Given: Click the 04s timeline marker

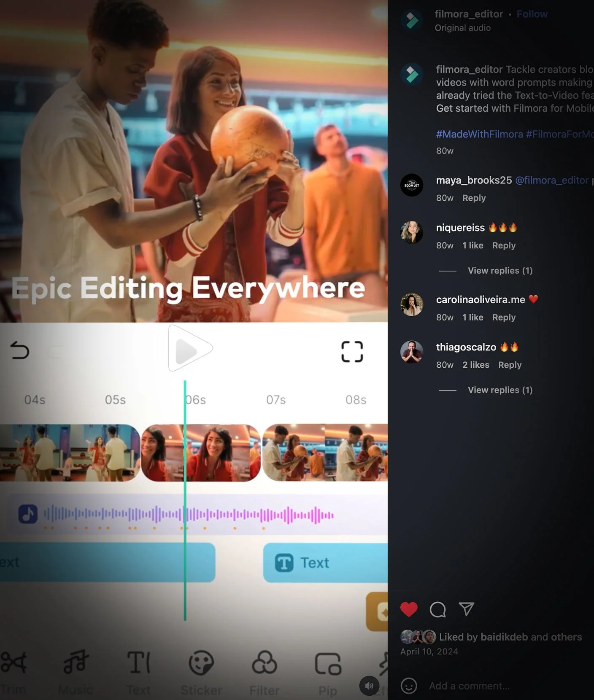Looking at the screenshot, I should click(x=35, y=400).
